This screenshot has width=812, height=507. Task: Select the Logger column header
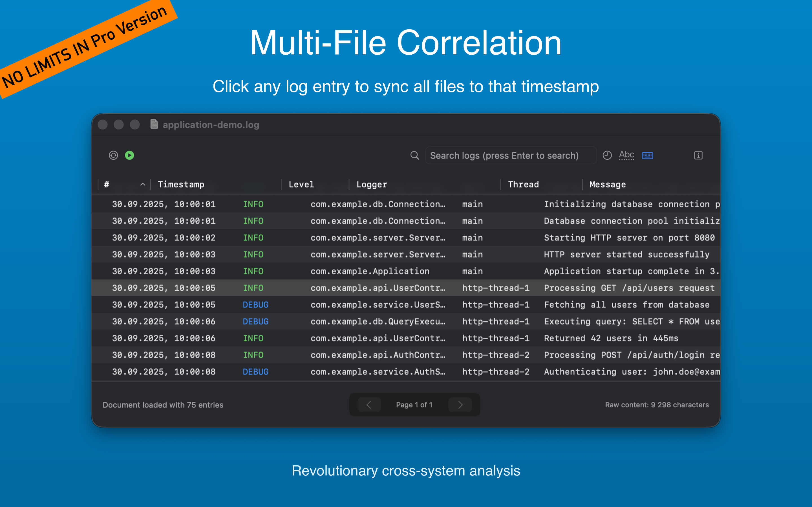(371, 184)
